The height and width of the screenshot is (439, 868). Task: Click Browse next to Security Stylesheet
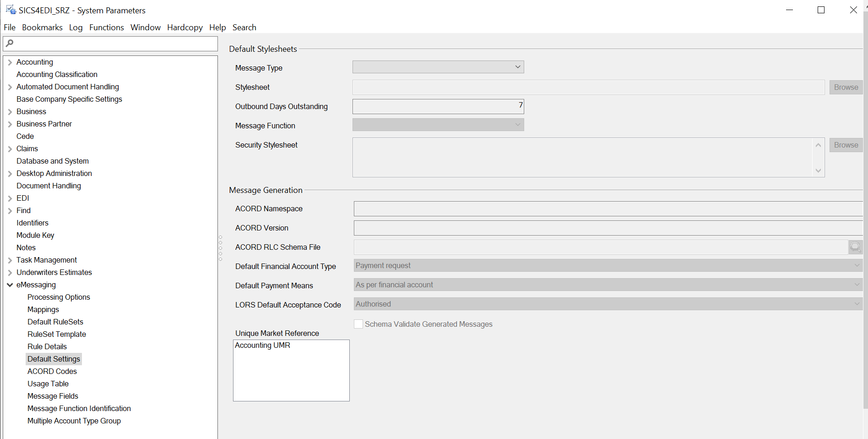[845, 145]
